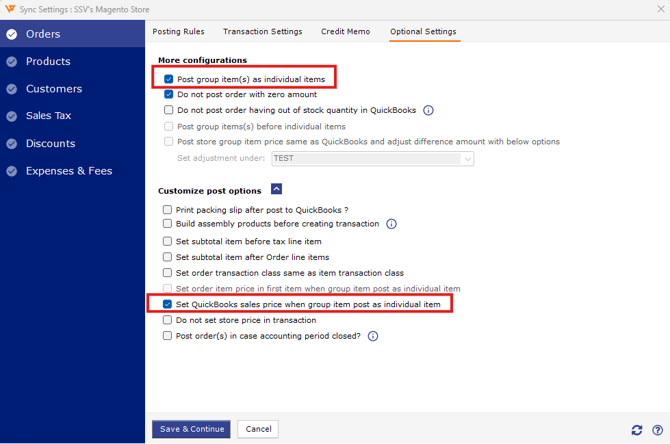Check Set subtotal item after Order line items
Image resolution: width=670 pixels, height=444 pixels.
[168, 257]
